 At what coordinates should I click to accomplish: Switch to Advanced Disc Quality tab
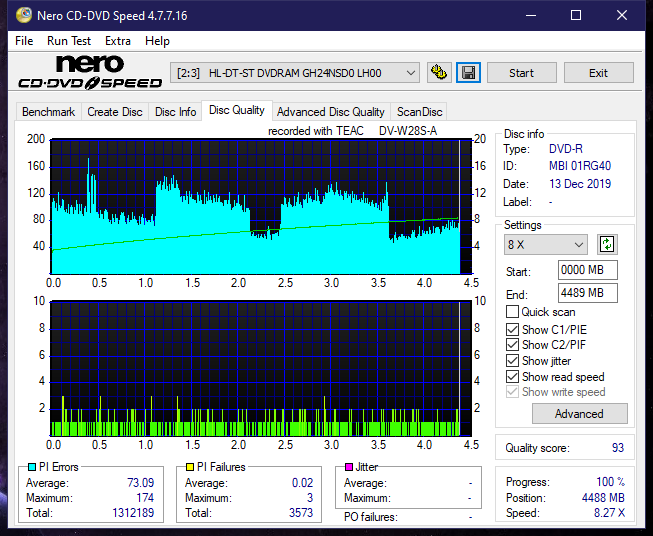[x=331, y=112]
